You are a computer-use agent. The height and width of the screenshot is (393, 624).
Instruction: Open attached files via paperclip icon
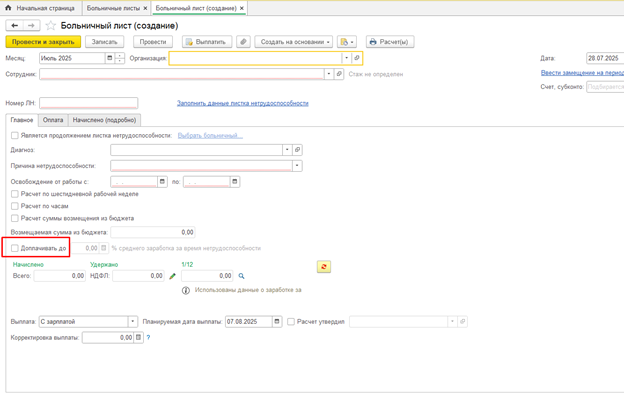point(243,42)
